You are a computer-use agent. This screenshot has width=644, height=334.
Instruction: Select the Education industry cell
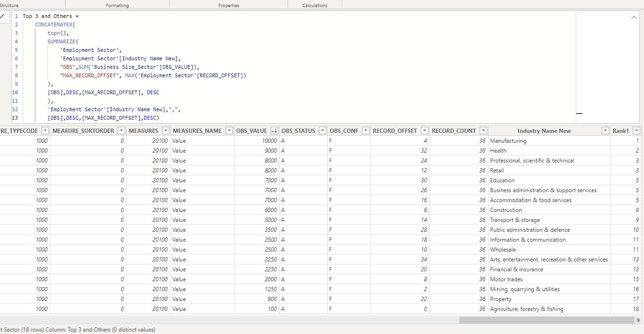pyautogui.click(x=549, y=180)
